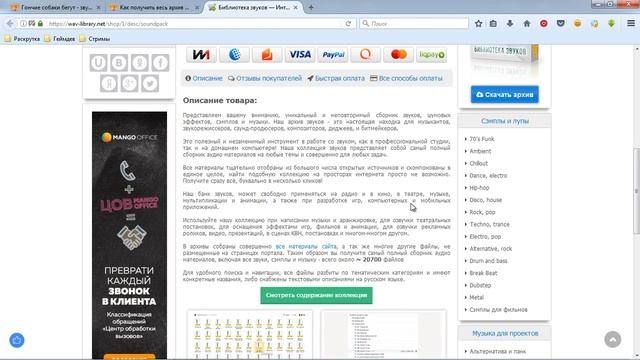Viewport: 640px width, 360px height.
Task: Open the 'Rock, pop' category link
Action: click(482, 212)
